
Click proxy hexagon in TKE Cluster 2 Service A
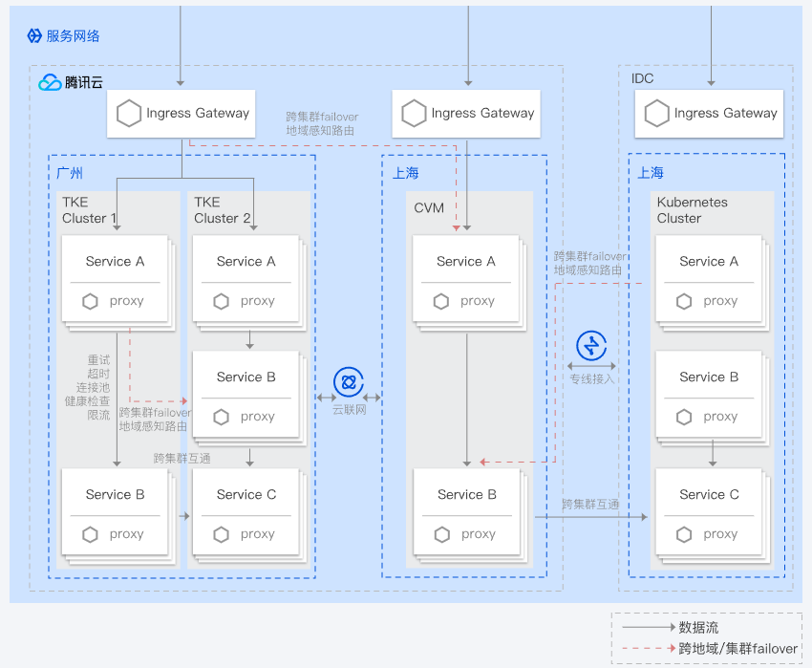221,301
